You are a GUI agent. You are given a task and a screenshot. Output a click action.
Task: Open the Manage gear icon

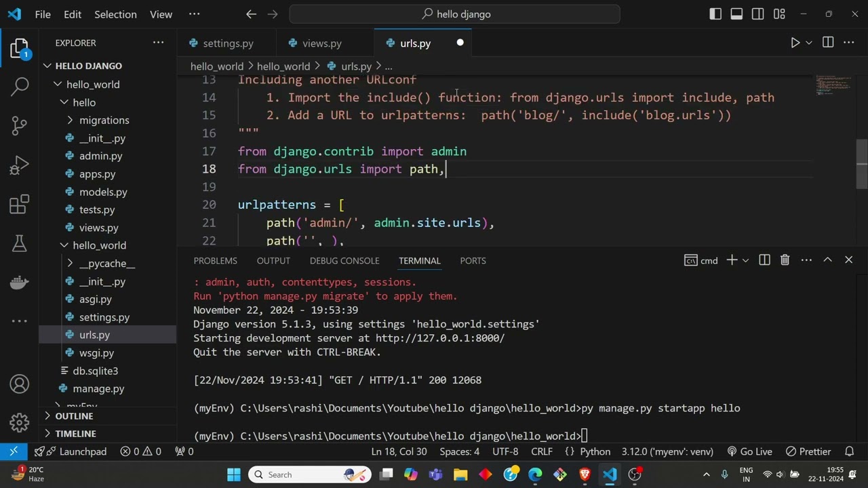click(x=20, y=423)
